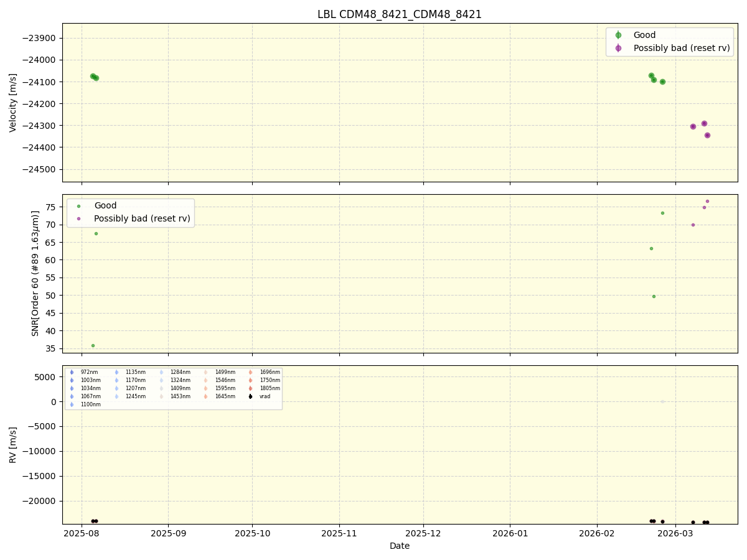Viewport: 747px width, 560px height.
Task: Select the 1499nm wavelength marker icon
Action: click(x=205, y=371)
